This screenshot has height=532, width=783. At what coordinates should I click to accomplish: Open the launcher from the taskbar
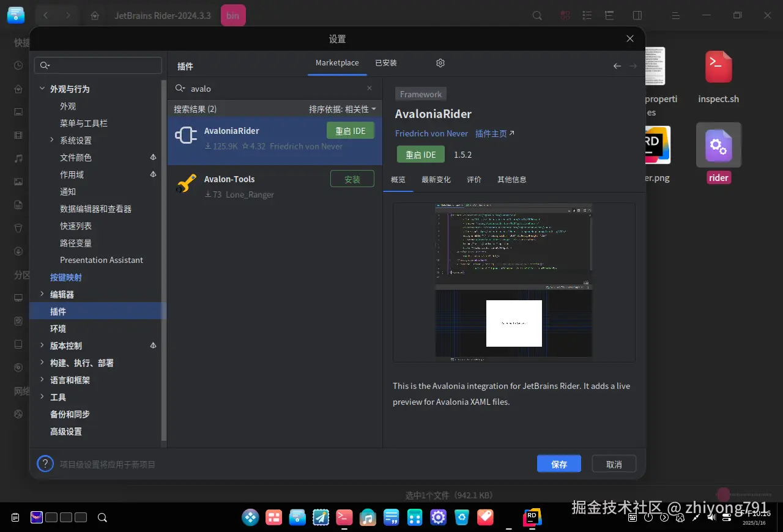point(251,517)
